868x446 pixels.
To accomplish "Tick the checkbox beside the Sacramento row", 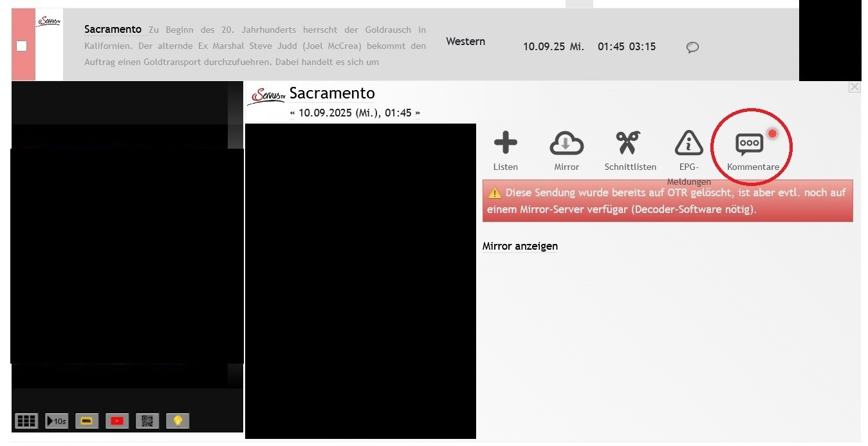I will (x=22, y=46).
